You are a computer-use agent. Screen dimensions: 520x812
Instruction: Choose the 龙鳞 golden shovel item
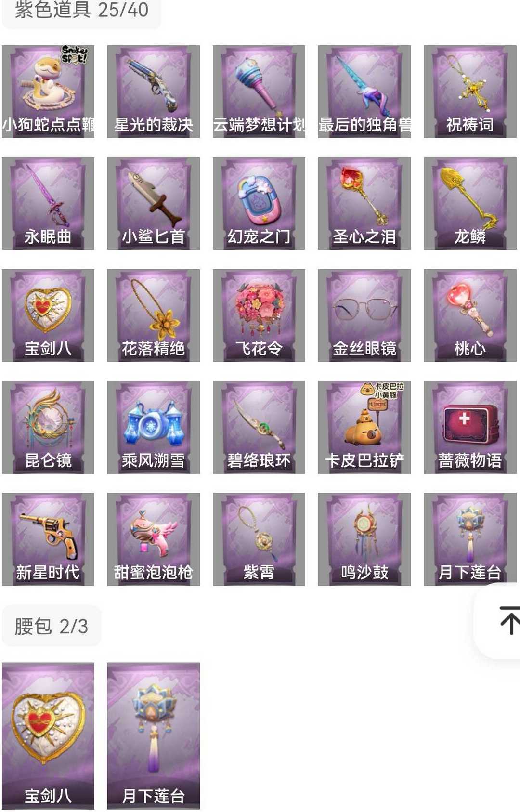coord(470,203)
